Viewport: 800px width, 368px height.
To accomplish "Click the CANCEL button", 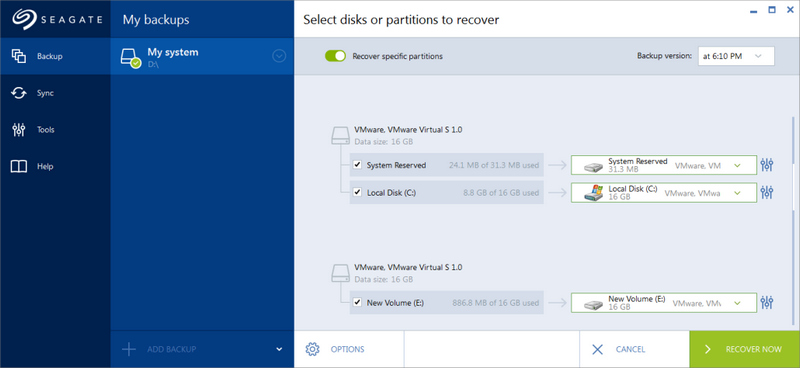I will pos(634,349).
